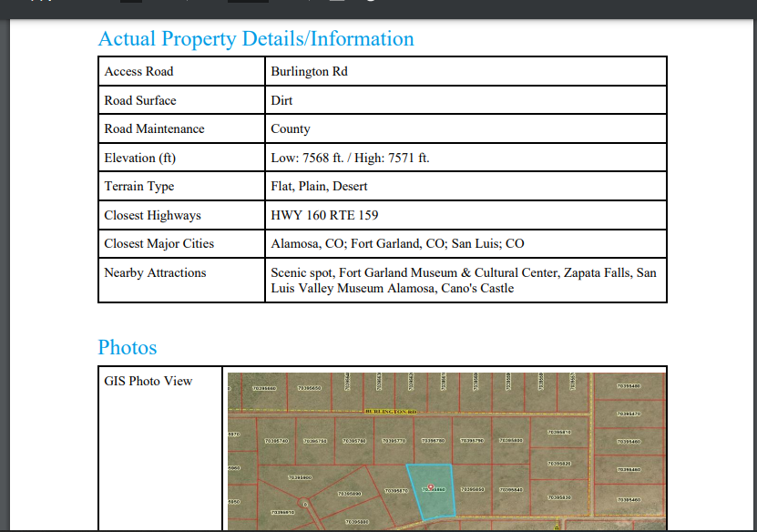
Task: Click the yellow Burlington Rd label on map
Action: (x=390, y=412)
